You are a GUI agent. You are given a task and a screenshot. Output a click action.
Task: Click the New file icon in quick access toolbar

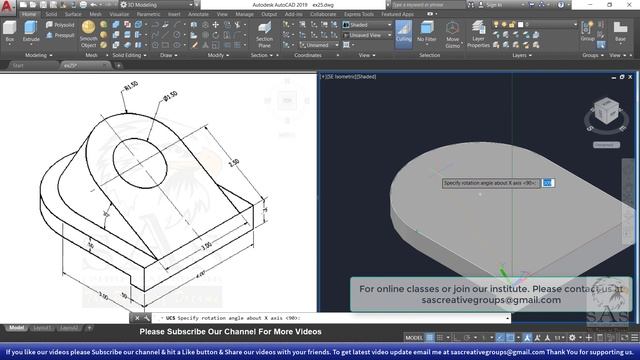point(23,5)
